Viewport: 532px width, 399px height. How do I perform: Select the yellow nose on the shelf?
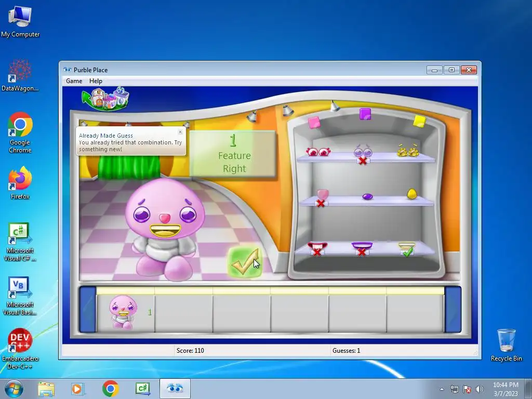(x=411, y=194)
